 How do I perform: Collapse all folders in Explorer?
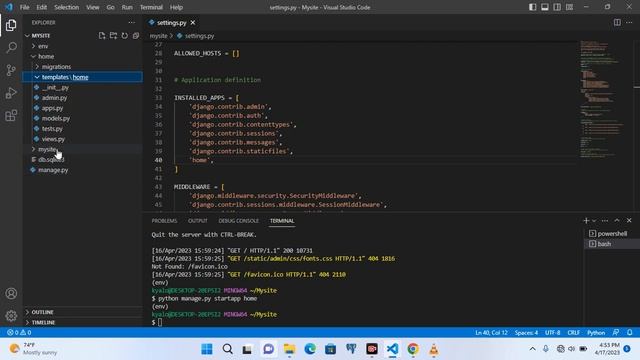click(136, 36)
